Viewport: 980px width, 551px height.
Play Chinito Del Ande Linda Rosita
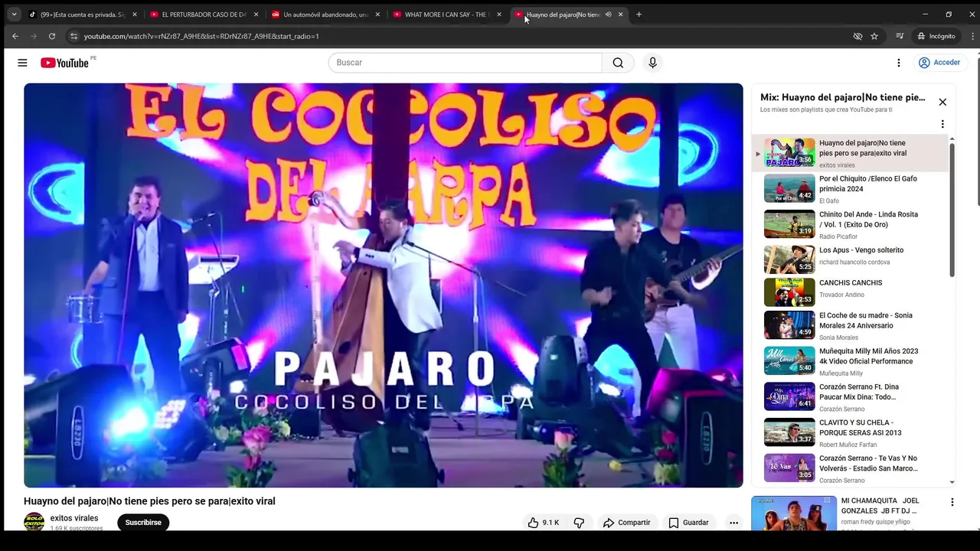click(x=850, y=225)
